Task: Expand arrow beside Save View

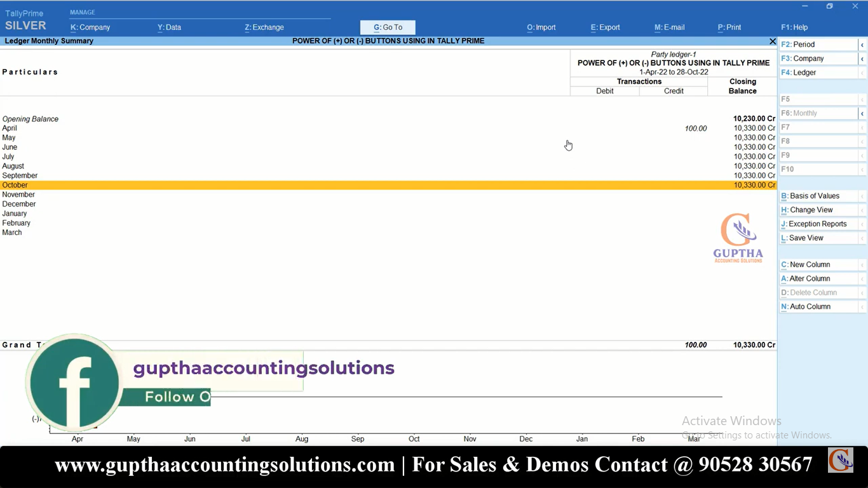Action: tap(862, 238)
